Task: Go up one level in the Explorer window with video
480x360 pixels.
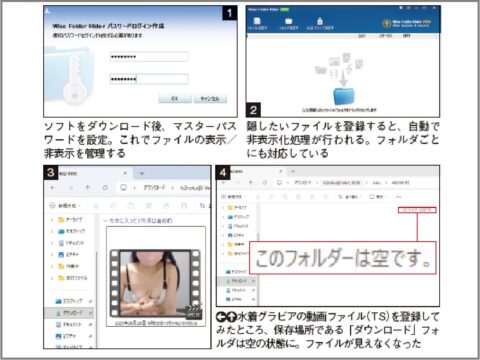Action: point(88,188)
